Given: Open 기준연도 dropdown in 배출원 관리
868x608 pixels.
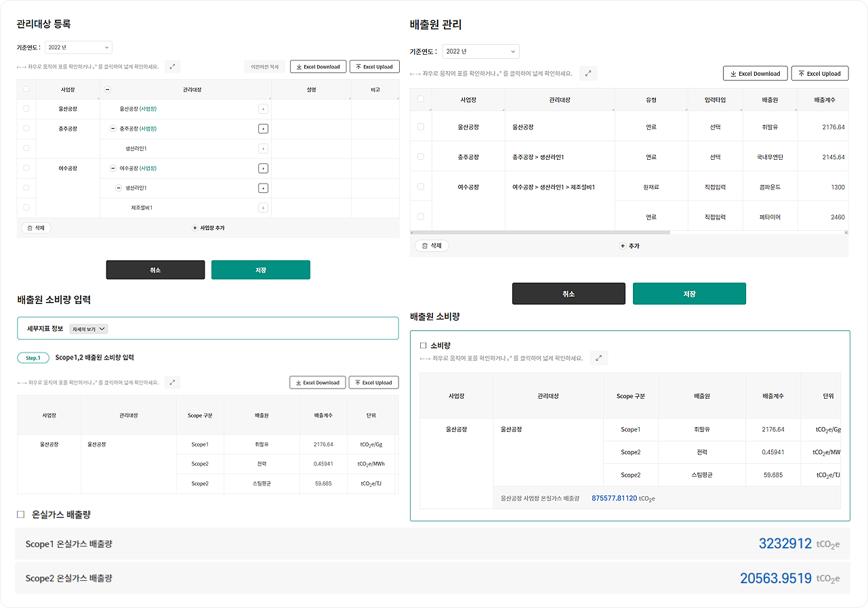Looking at the screenshot, I should point(480,51).
